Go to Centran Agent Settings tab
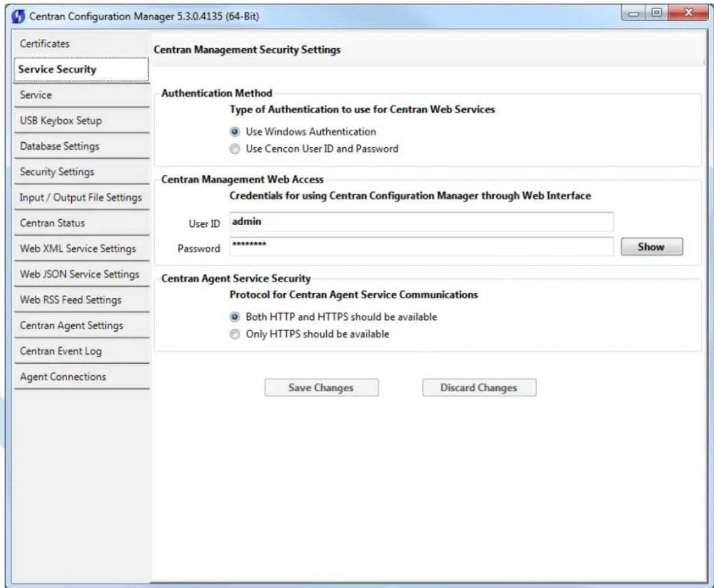 pos(81,325)
